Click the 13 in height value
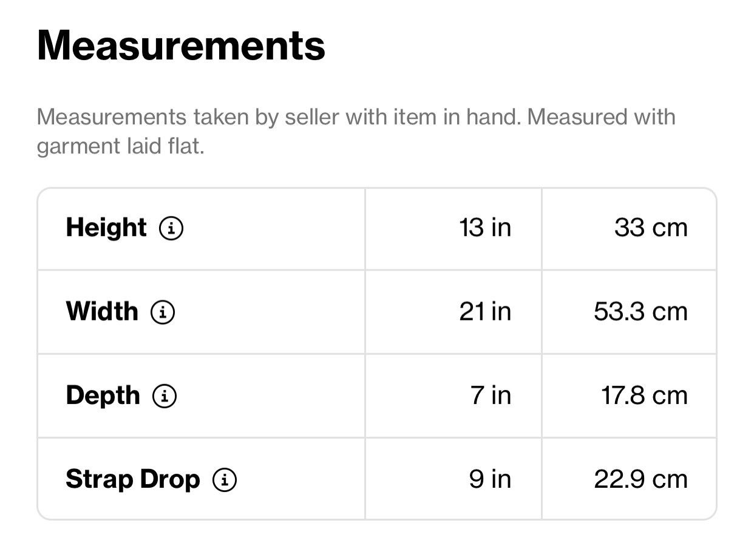This screenshot has height=560, width=754. 485,228
